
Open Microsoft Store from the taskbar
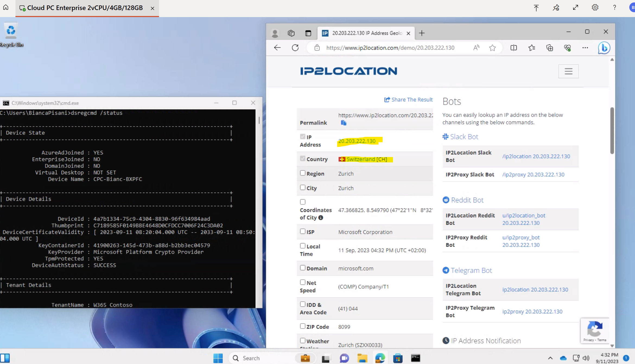(398, 358)
